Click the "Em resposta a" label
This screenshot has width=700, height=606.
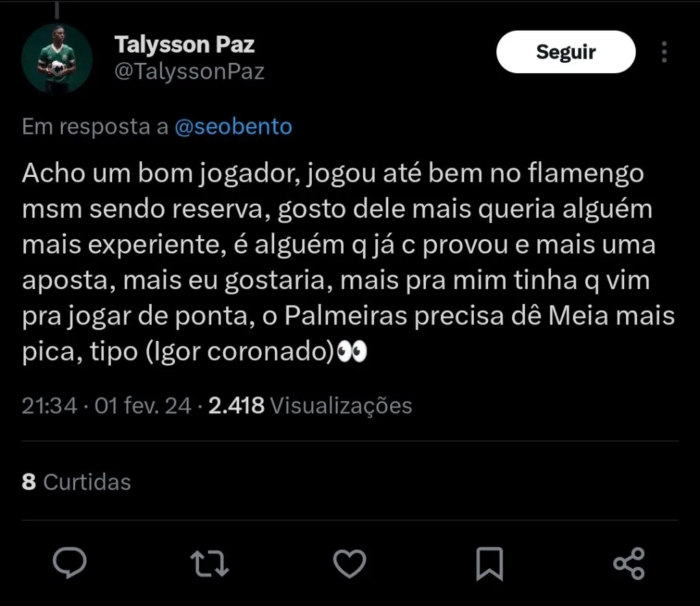click(x=96, y=127)
